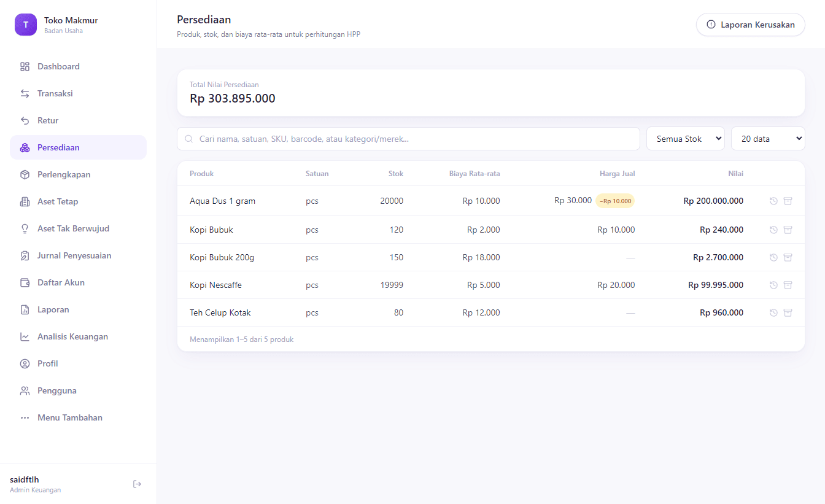The image size is (825, 504).
Task: Click the purple T avatar logo
Action: tap(26, 25)
